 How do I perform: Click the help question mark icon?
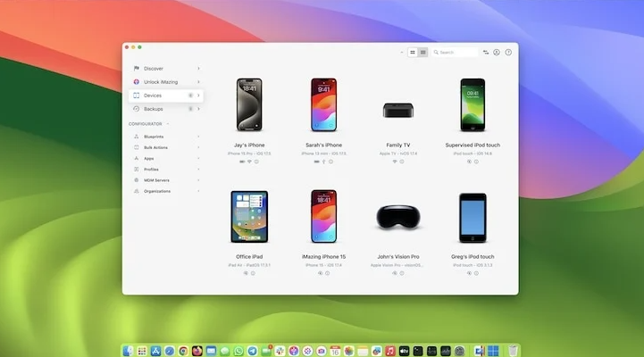click(508, 53)
